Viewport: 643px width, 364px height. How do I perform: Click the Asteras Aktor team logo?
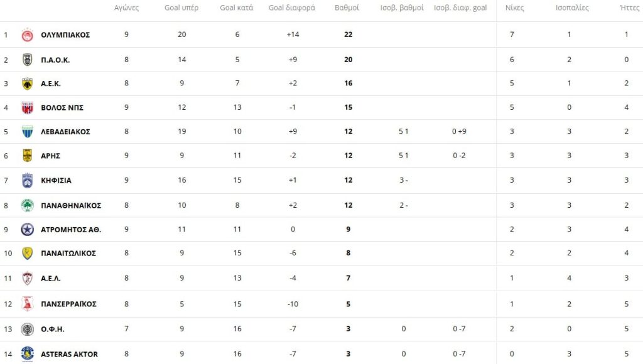[27, 354]
